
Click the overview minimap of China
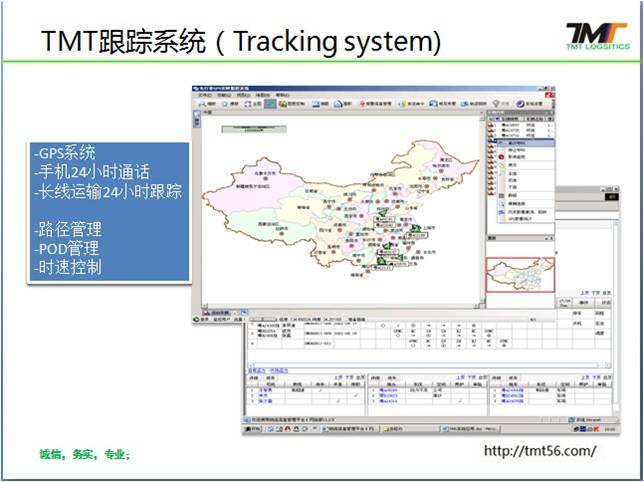coord(520,275)
